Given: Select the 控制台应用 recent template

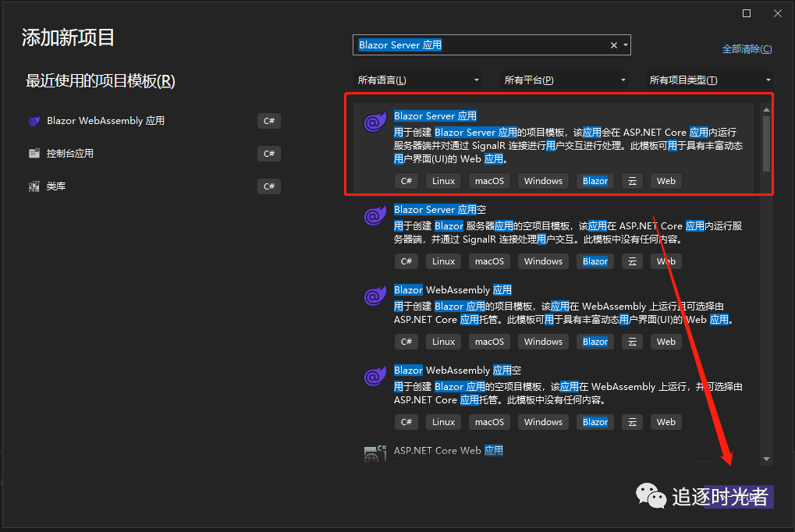Looking at the screenshot, I should 70,154.
